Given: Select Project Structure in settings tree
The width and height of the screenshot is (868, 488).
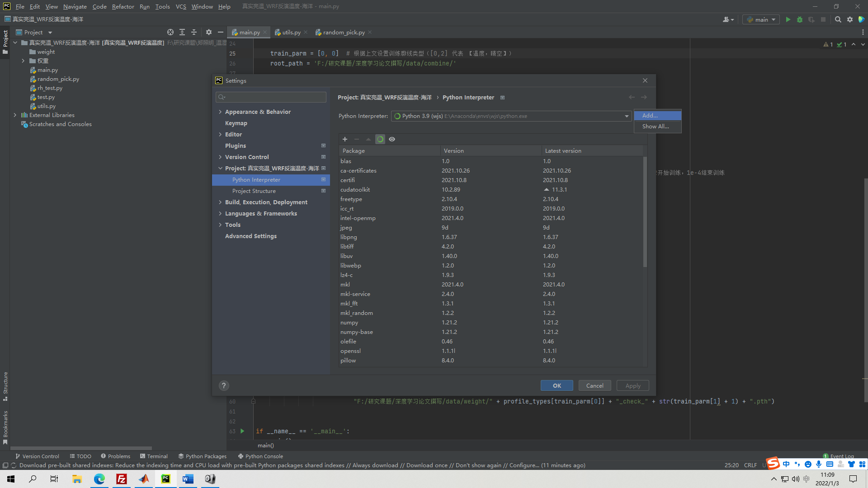Looking at the screenshot, I should click(x=254, y=191).
